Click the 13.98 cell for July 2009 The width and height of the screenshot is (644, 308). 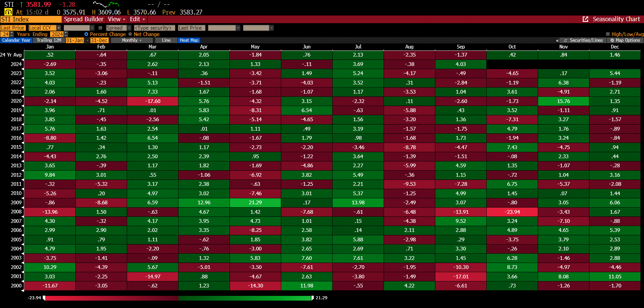(x=358, y=203)
